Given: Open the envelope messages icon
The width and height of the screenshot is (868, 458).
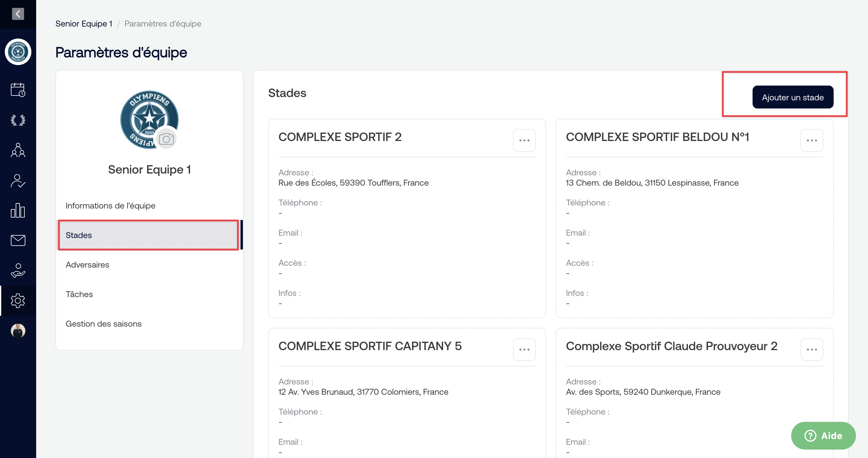Looking at the screenshot, I should point(18,240).
